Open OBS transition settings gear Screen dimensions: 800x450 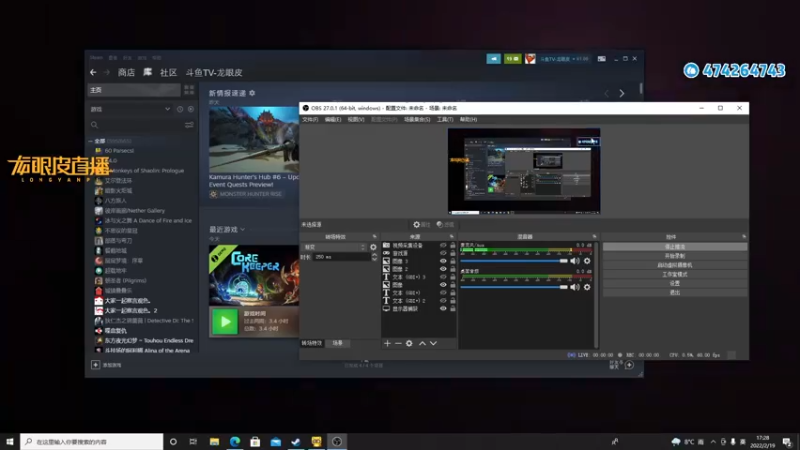tap(373, 247)
